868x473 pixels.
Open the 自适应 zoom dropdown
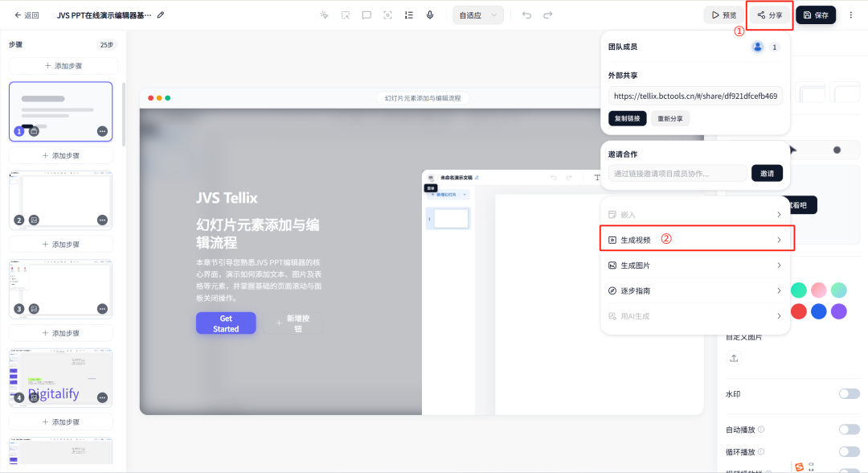(477, 15)
